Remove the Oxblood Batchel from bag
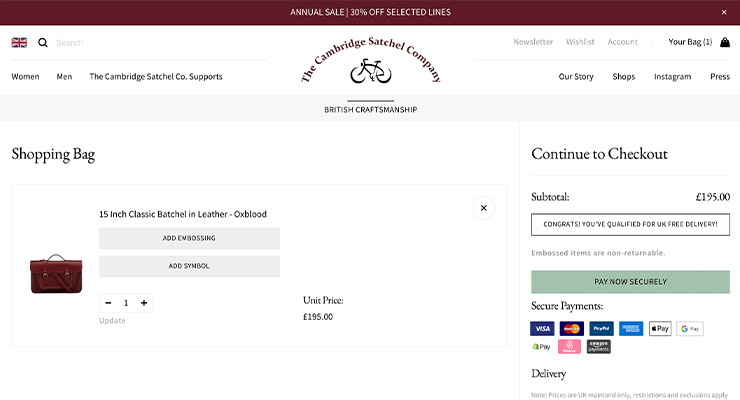Viewport: 740px width, 400px height. 483,208
